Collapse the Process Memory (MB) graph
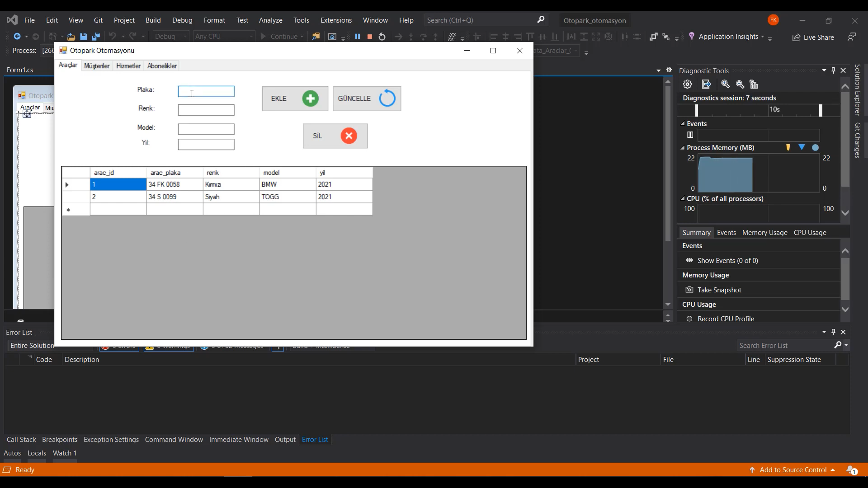 click(683, 148)
